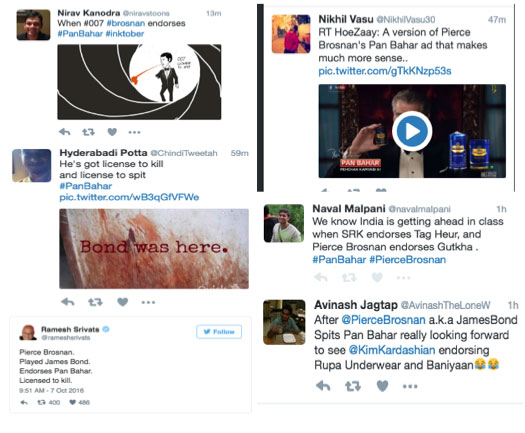
Task: Retweet Nirav Kanodra's 007 cartoon tweet
Action: 88,132
